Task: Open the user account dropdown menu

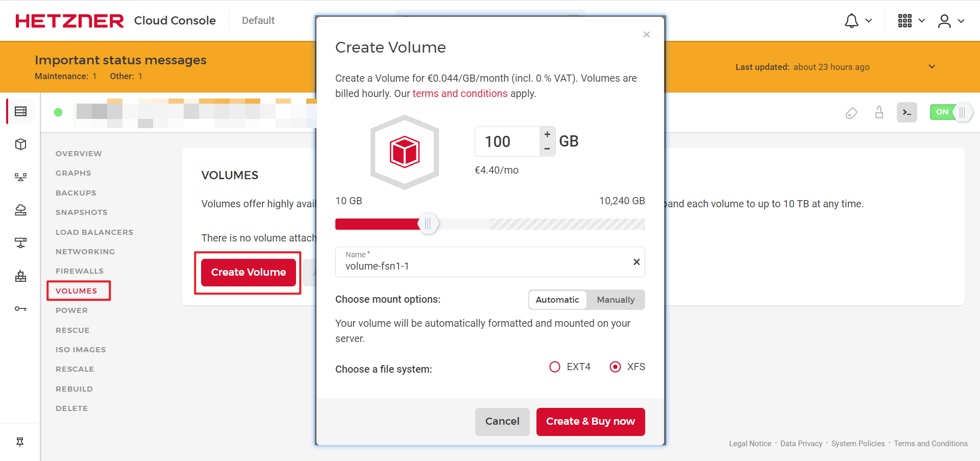Action: coord(950,21)
